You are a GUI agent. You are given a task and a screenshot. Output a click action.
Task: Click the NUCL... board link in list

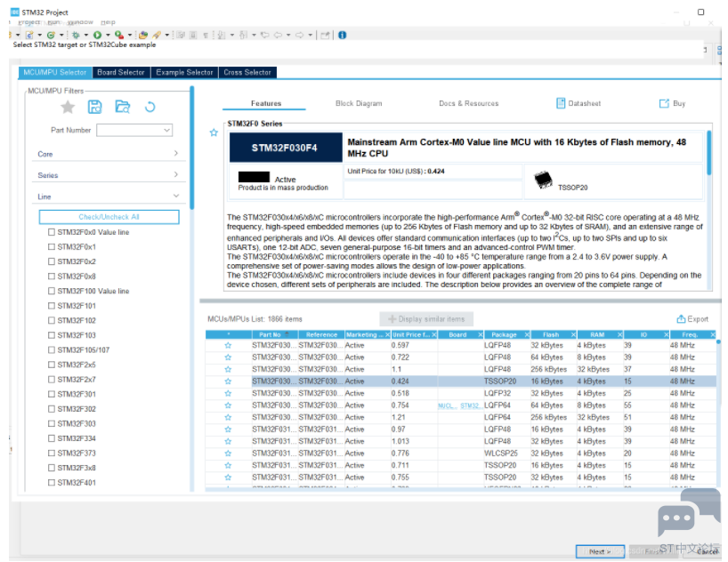tap(447, 405)
